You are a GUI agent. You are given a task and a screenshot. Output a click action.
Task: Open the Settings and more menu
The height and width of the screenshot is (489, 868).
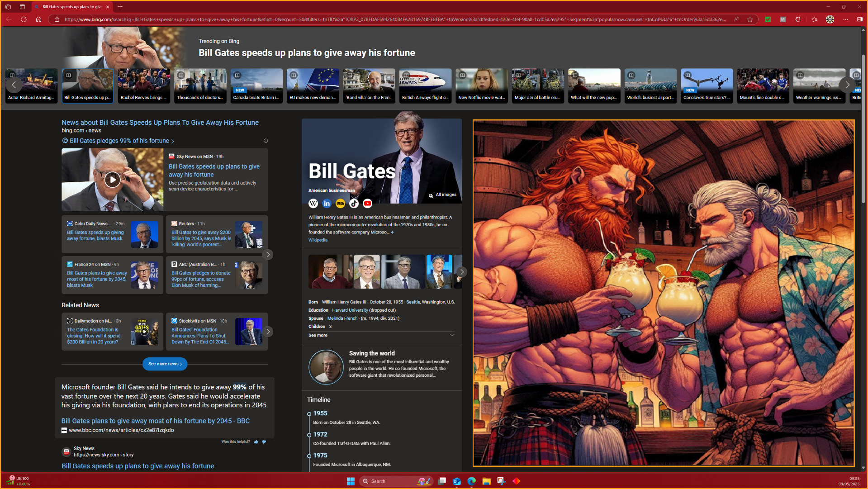[845, 19]
